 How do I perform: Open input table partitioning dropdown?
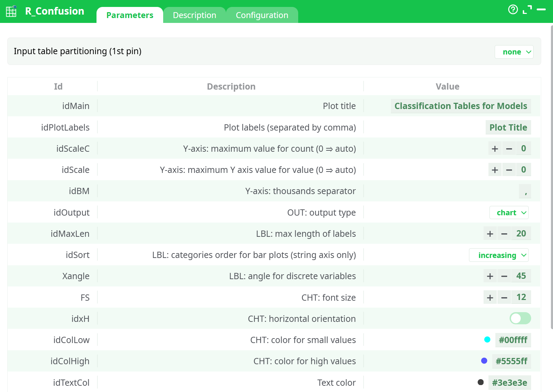[x=514, y=52]
